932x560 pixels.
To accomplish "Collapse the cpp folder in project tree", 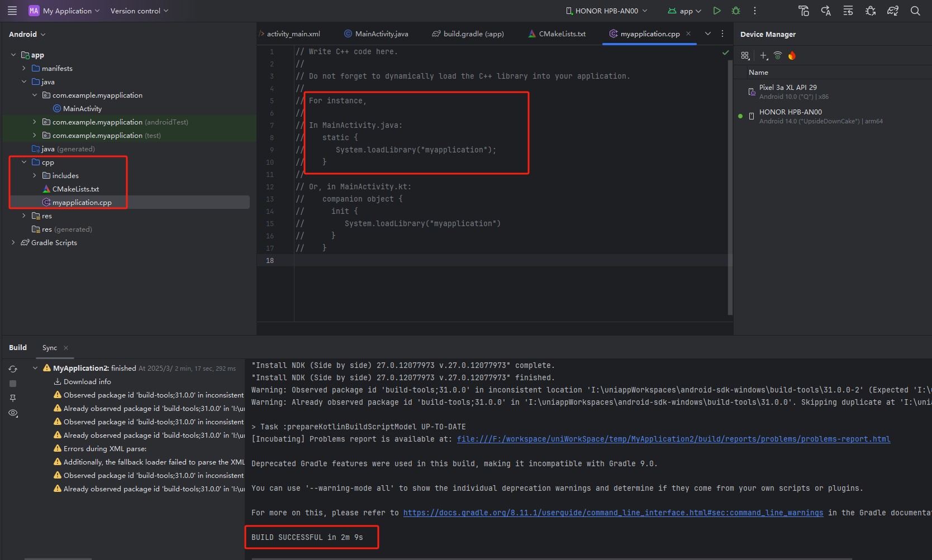I will click(x=24, y=162).
